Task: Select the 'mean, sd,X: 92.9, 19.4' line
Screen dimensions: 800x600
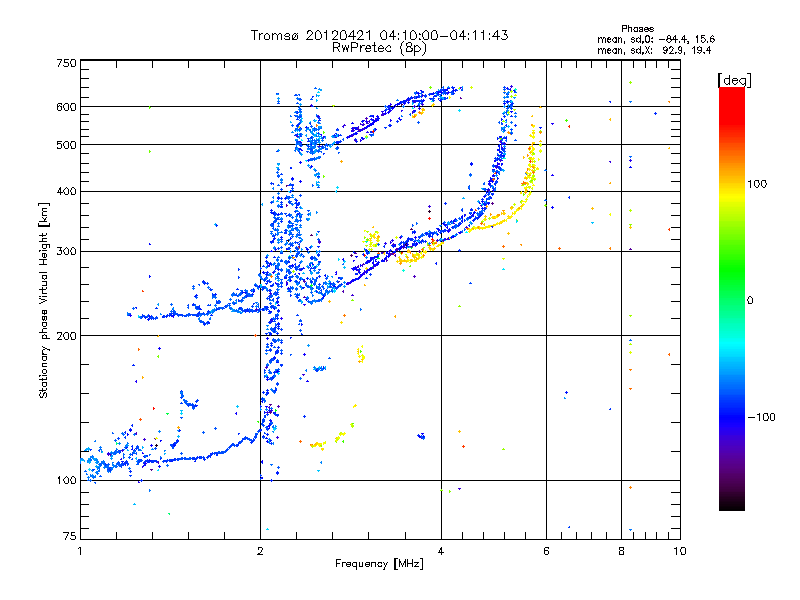Action: point(654,50)
